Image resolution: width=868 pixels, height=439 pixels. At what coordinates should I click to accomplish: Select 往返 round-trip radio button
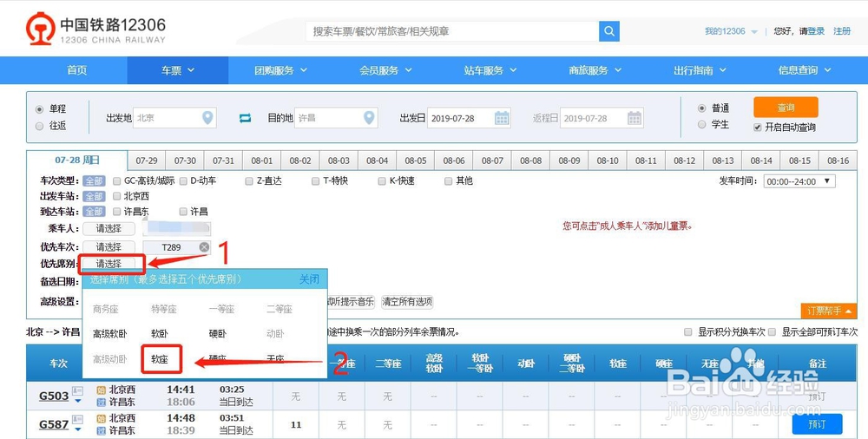coord(39,126)
